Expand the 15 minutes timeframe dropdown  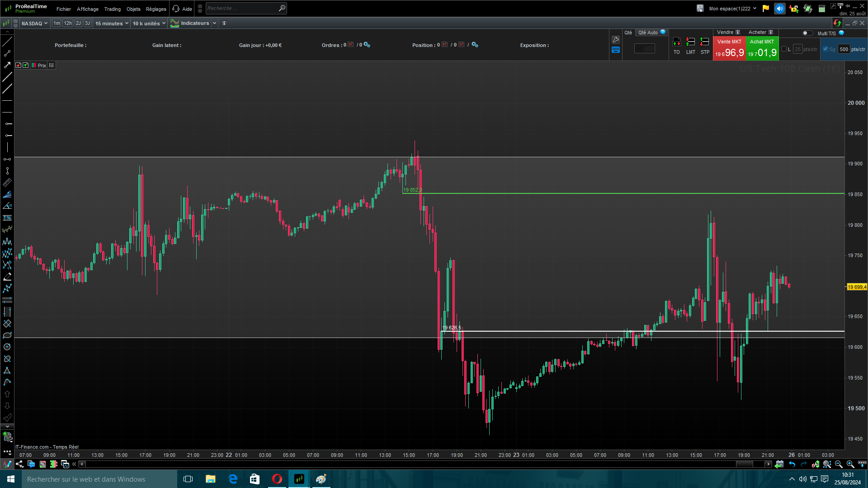pos(112,23)
